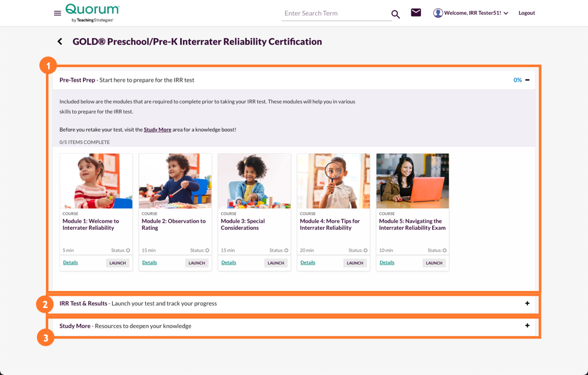Open Details for Module 1
The width and height of the screenshot is (588, 375).
coord(70,262)
